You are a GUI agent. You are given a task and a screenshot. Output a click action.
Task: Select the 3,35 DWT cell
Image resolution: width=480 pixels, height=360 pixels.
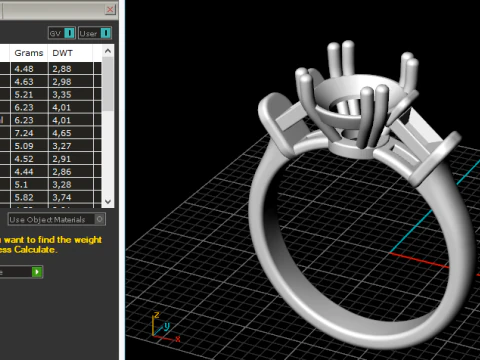click(x=71, y=95)
